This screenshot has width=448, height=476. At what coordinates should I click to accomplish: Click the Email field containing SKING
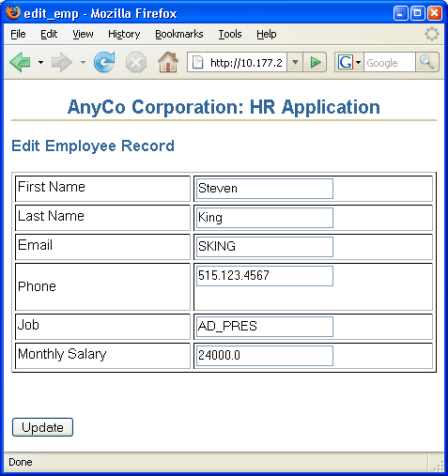coord(265,247)
